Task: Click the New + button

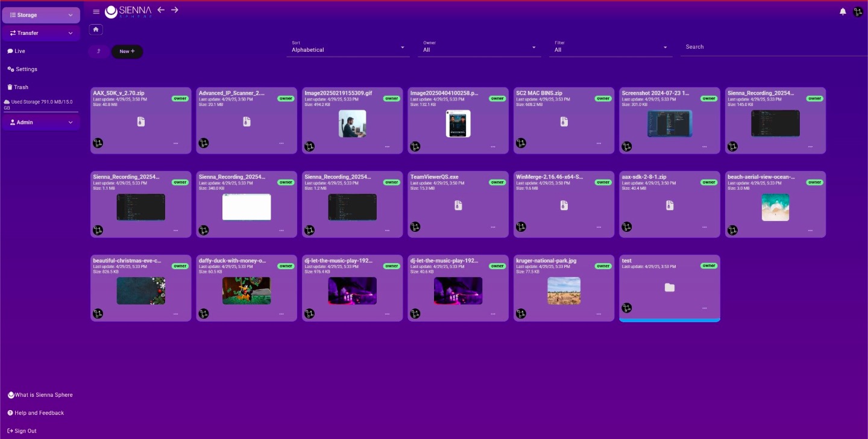Action: (x=127, y=51)
